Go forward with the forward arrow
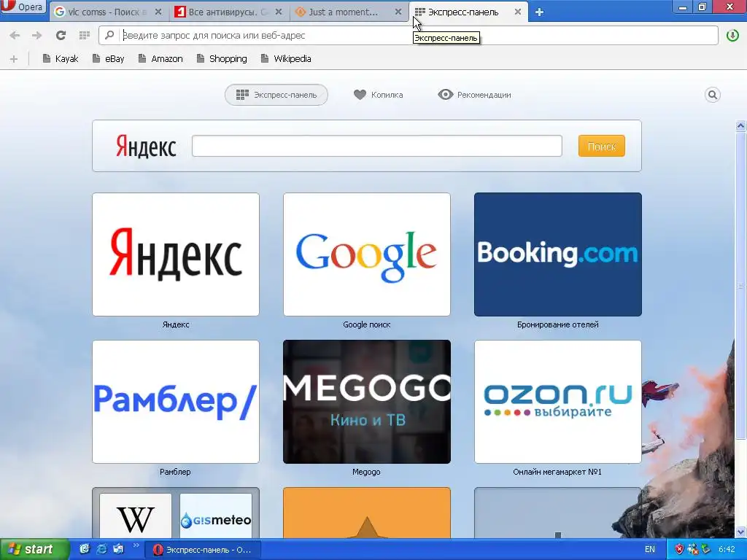747x560 pixels. point(36,35)
